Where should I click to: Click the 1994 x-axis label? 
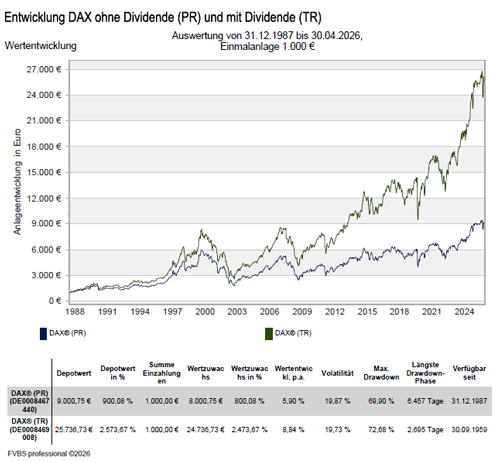[x=140, y=312]
